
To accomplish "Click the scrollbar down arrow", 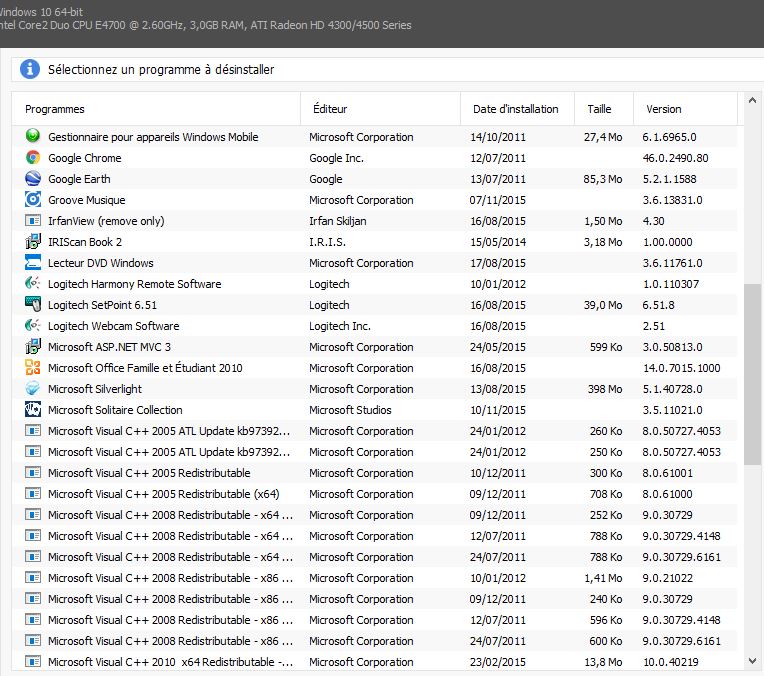I will (752, 661).
